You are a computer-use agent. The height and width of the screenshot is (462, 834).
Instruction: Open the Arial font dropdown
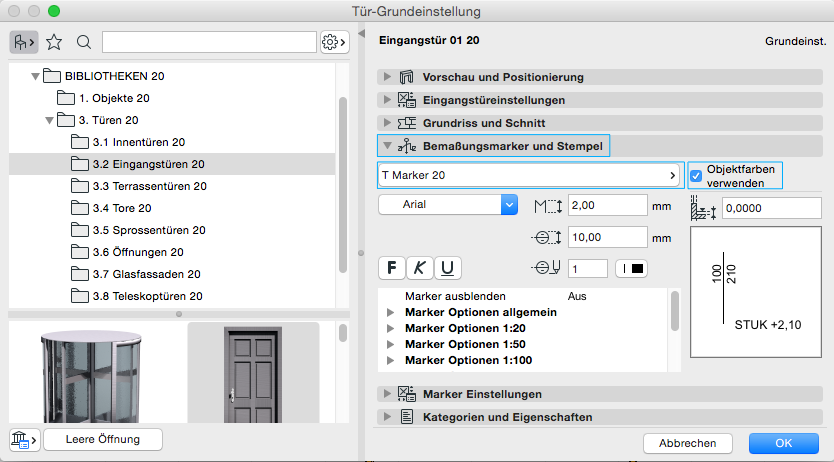tap(447, 204)
